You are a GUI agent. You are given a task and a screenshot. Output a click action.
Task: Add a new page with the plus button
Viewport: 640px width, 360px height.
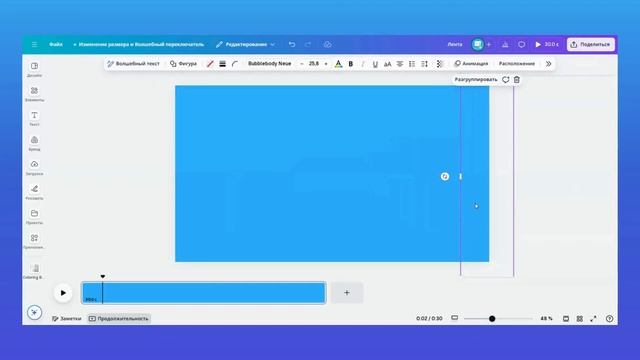(x=347, y=293)
